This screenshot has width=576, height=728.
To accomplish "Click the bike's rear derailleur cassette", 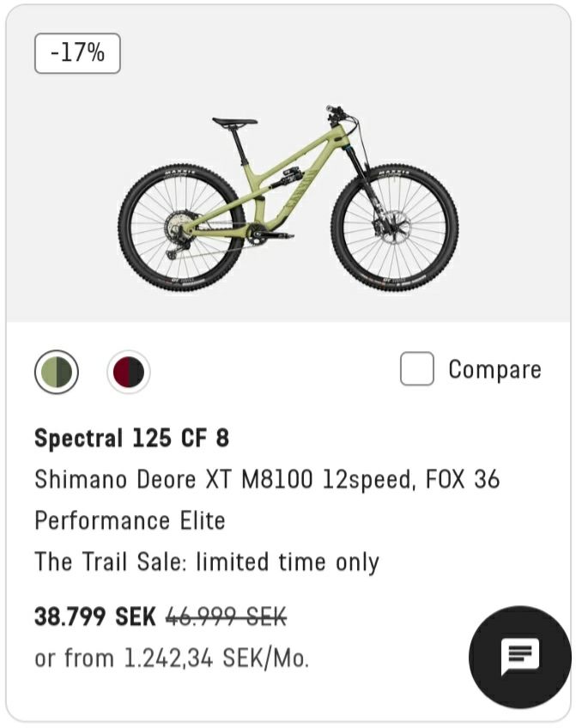I will 177,232.
